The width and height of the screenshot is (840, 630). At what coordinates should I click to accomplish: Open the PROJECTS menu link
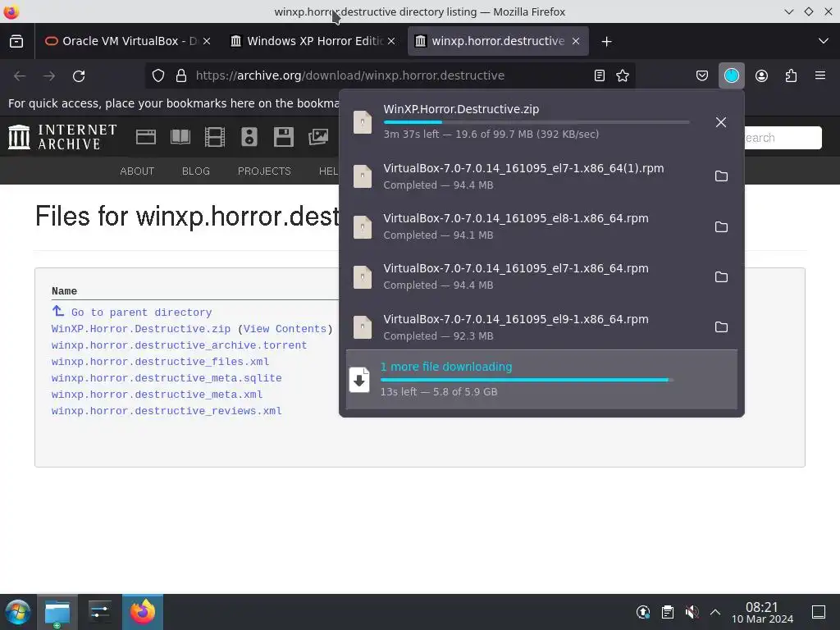(264, 171)
